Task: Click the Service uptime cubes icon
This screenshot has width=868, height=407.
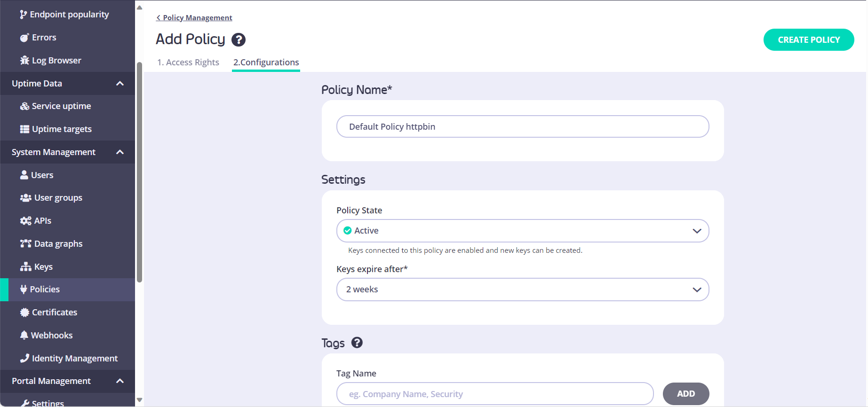Action: [24, 106]
